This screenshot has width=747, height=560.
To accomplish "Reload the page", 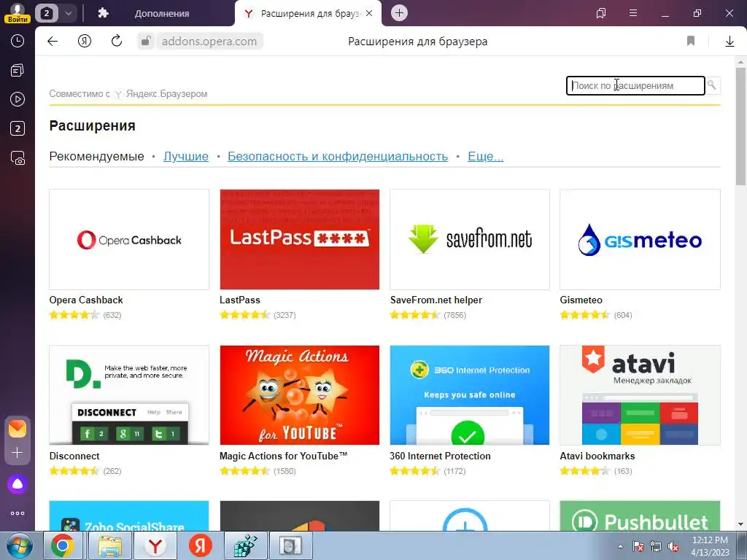I will tap(117, 41).
